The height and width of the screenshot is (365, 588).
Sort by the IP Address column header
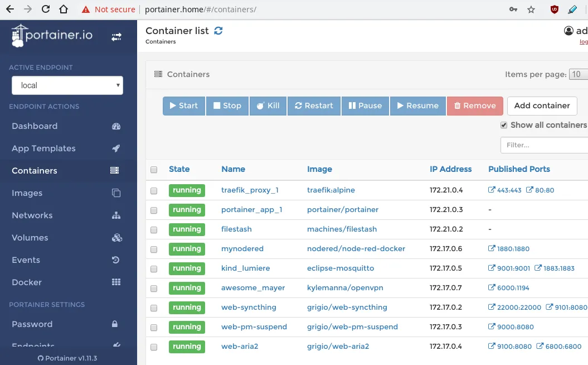[x=451, y=169]
